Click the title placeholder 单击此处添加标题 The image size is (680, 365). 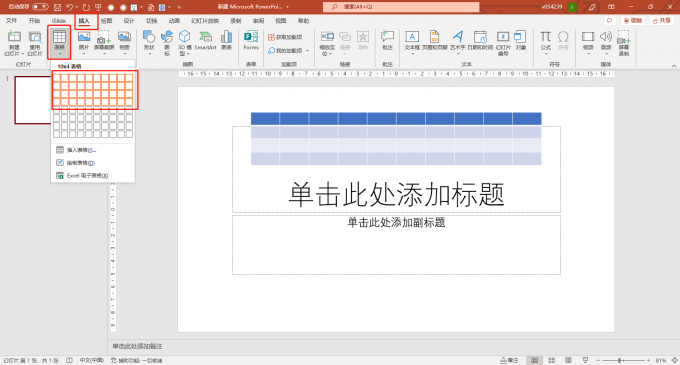tap(396, 194)
